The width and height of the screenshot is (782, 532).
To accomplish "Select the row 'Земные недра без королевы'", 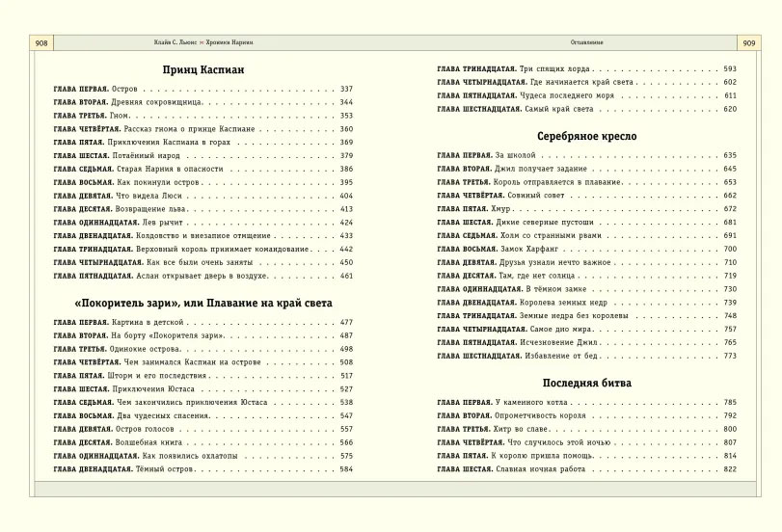I will tap(587, 316).
